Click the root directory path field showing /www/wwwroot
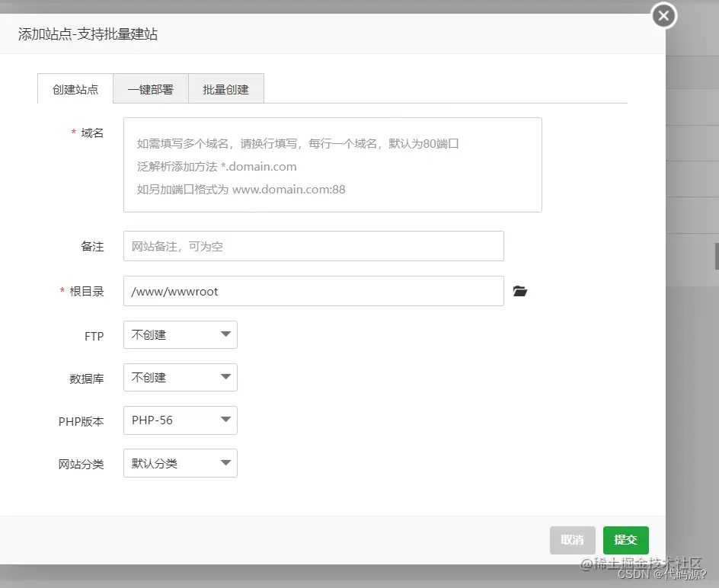The height and width of the screenshot is (588, 719). click(x=313, y=291)
